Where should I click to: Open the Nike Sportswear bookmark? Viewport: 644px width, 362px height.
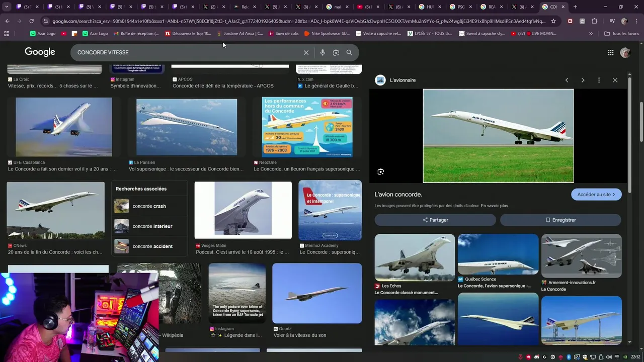(x=327, y=33)
